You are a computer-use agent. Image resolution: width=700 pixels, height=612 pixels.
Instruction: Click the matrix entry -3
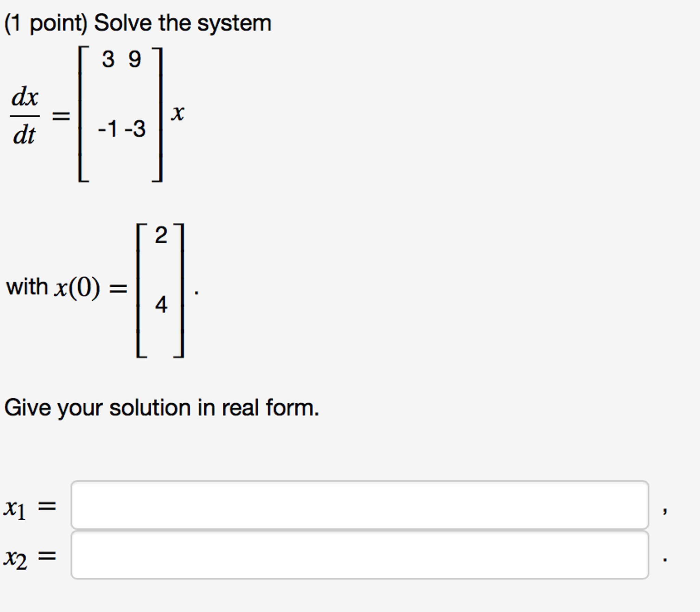point(135,129)
